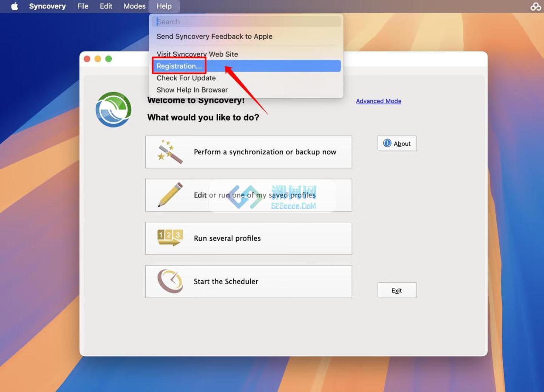The image size is (544, 392).
Task: Click the blue info icon on About
Action: 387,143
